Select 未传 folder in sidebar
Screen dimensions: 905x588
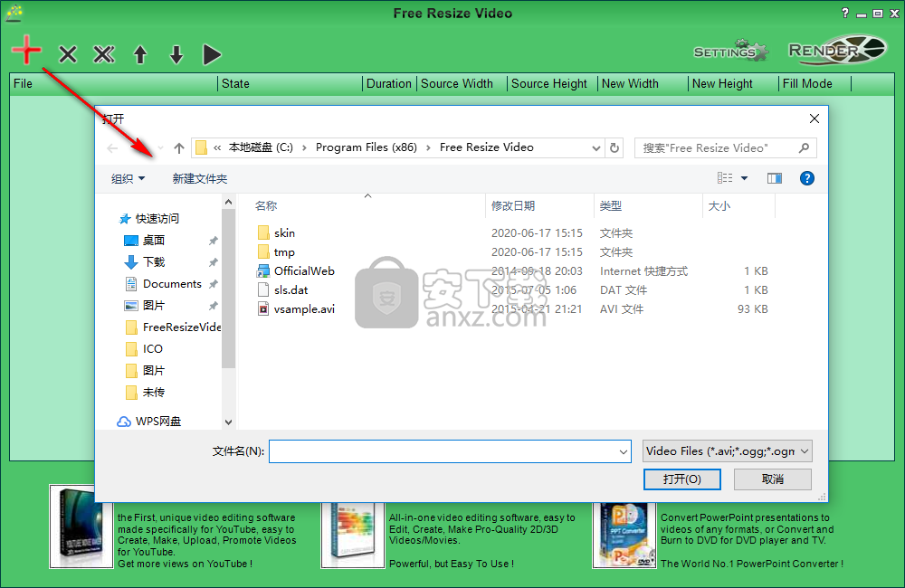click(x=146, y=393)
